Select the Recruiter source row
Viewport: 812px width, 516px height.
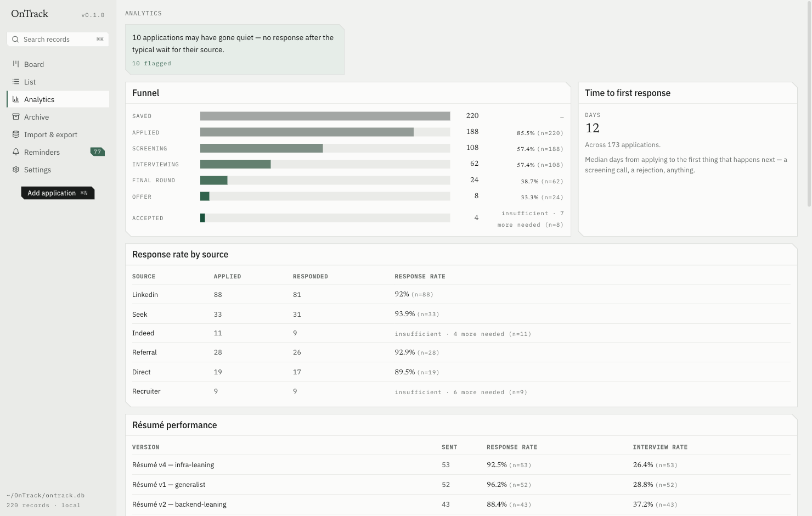coord(461,391)
